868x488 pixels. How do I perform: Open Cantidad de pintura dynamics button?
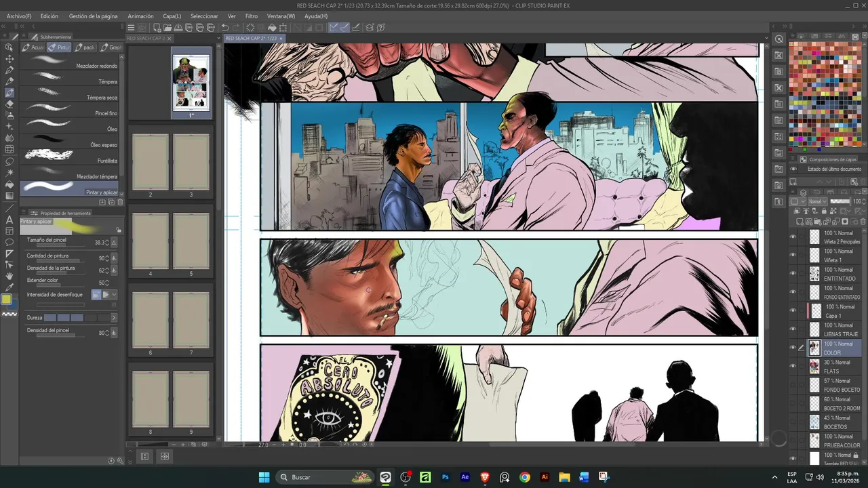pos(114,258)
